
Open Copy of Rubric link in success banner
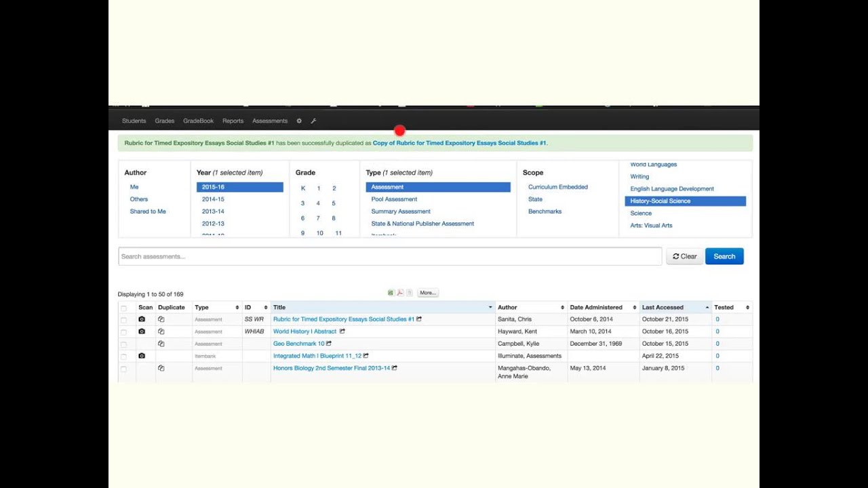460,143
